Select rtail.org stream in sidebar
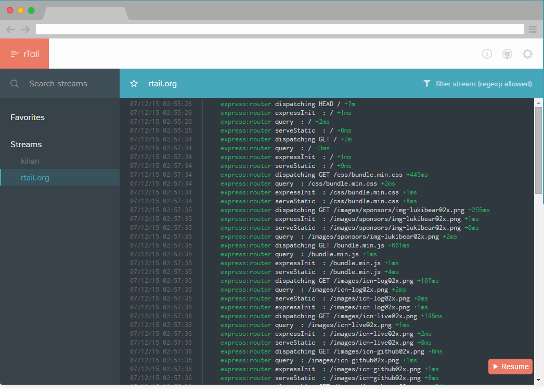544x392 pixels. pos(60,177)
